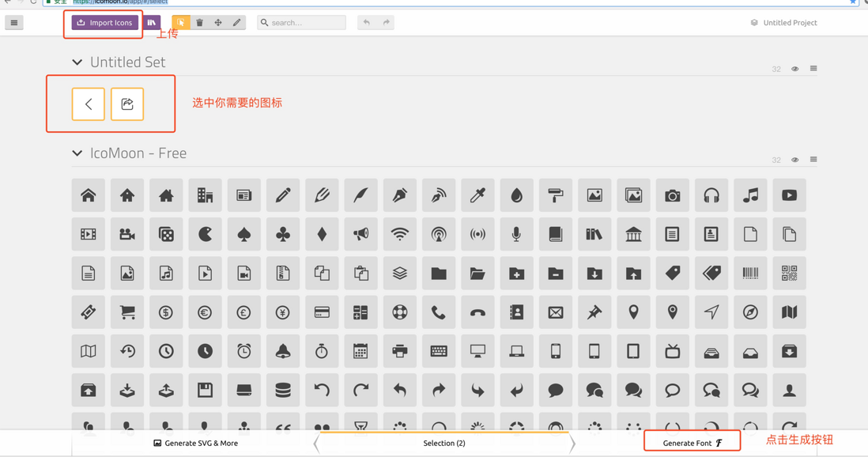Activate the Select tool in toolbar
Screen dimensions: 868x457
point(181,23)
